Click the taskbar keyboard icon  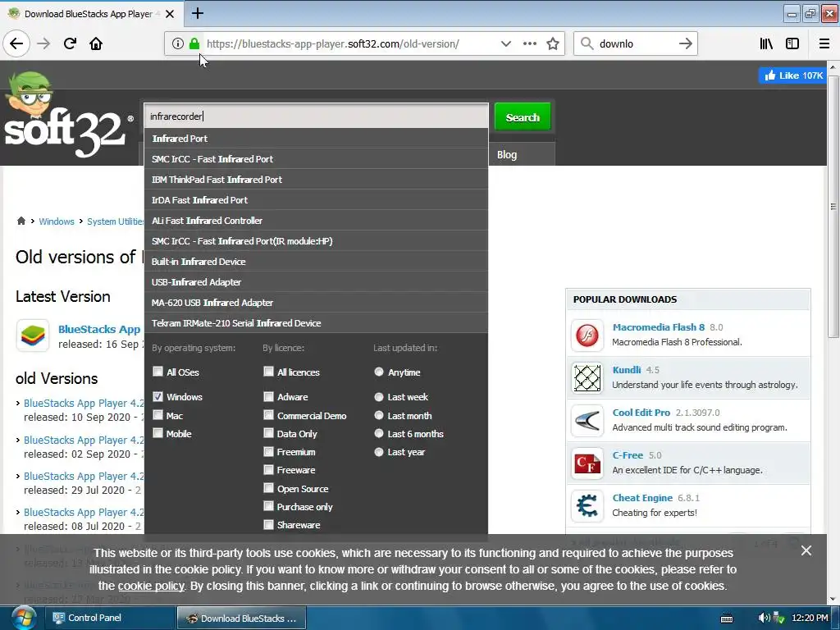click(x=727, y=619)
